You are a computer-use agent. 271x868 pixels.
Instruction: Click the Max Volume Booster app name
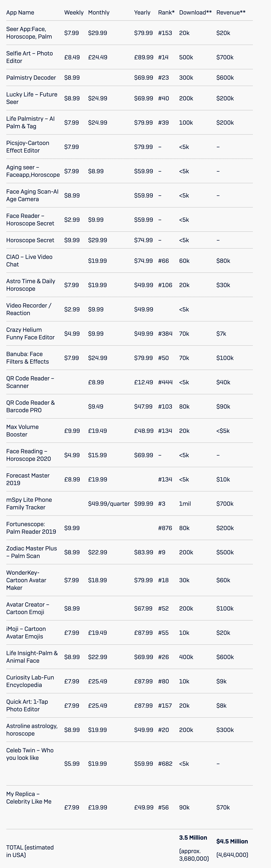[x=22, y=431]
